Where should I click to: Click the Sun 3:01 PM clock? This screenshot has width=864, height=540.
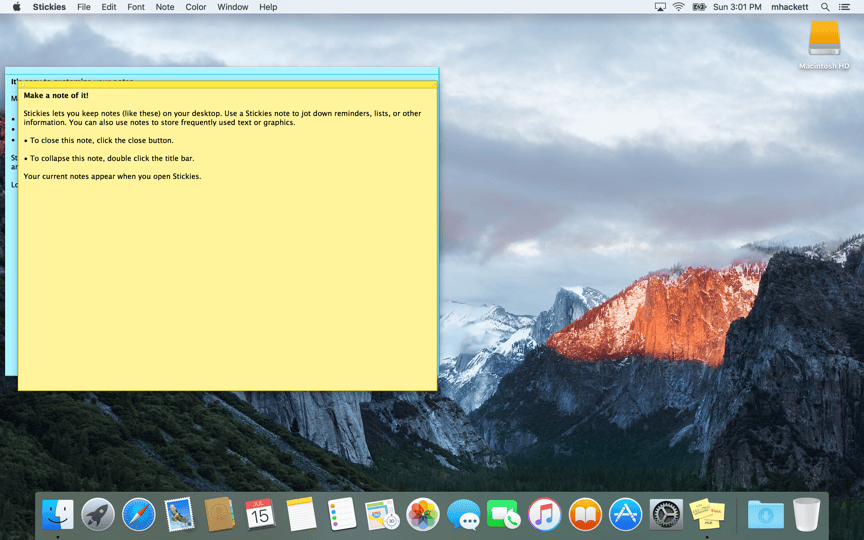click(x=737, y=7)
